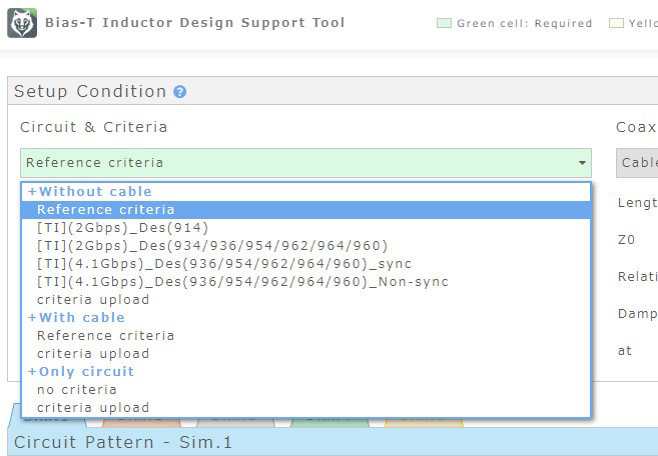
Task: Open the Setup Condition help icon
Action: [180, 92]
